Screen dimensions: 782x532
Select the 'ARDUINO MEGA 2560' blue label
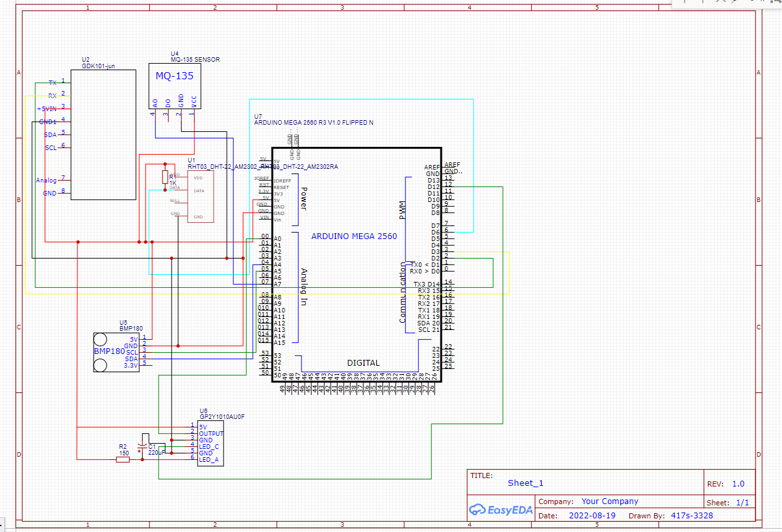pyautogui.click(x=354, y=236)
